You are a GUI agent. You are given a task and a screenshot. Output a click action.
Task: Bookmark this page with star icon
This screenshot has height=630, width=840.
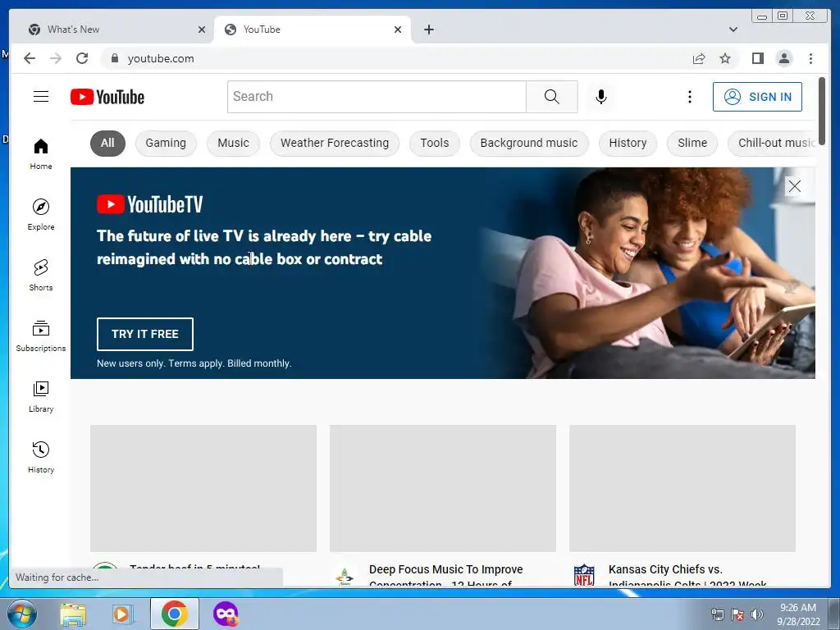[725, 58]
